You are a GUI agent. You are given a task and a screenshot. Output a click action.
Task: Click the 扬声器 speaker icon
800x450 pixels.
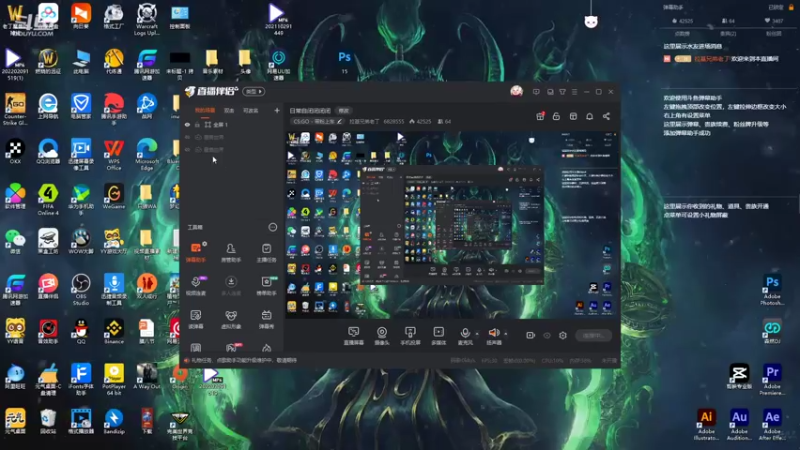(x=493, y=333)
